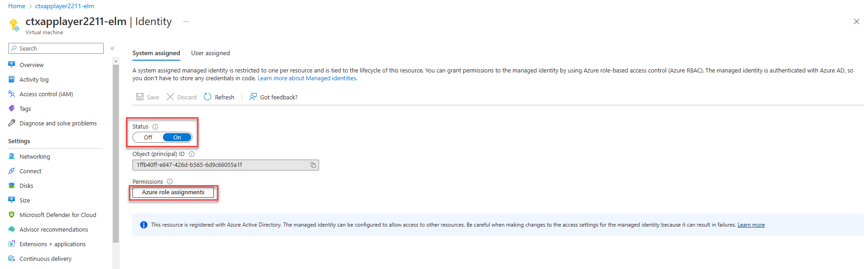
Task: Click the Azure role assignments button
Action: pyautogui.click(x=173, y=192)
